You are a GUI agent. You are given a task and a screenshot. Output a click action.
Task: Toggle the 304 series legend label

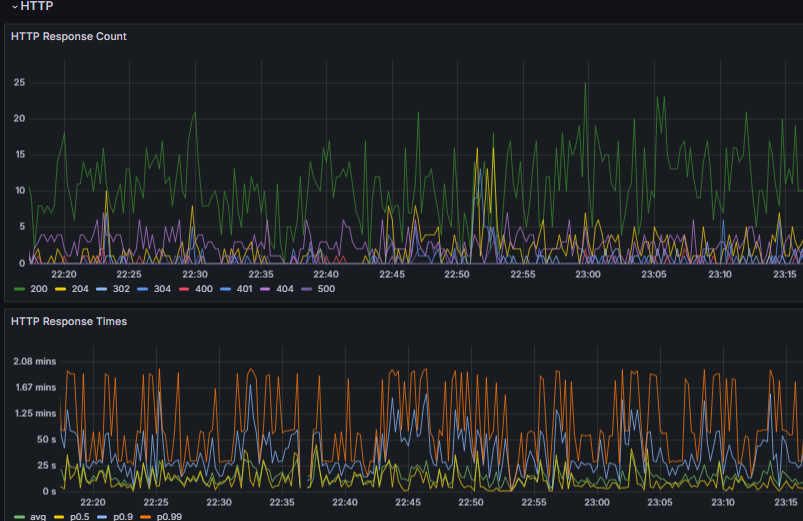click(x=162, y=289)
